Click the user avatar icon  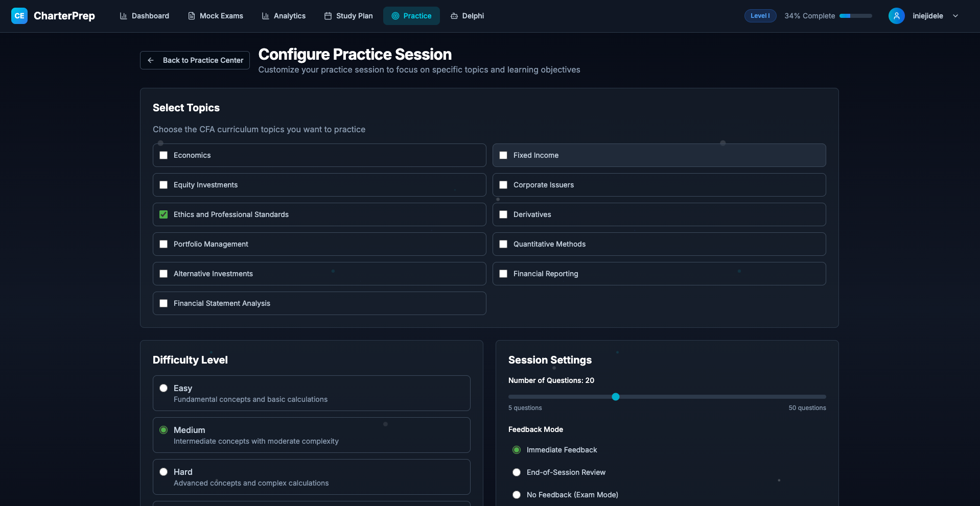[x=896, y=16]
